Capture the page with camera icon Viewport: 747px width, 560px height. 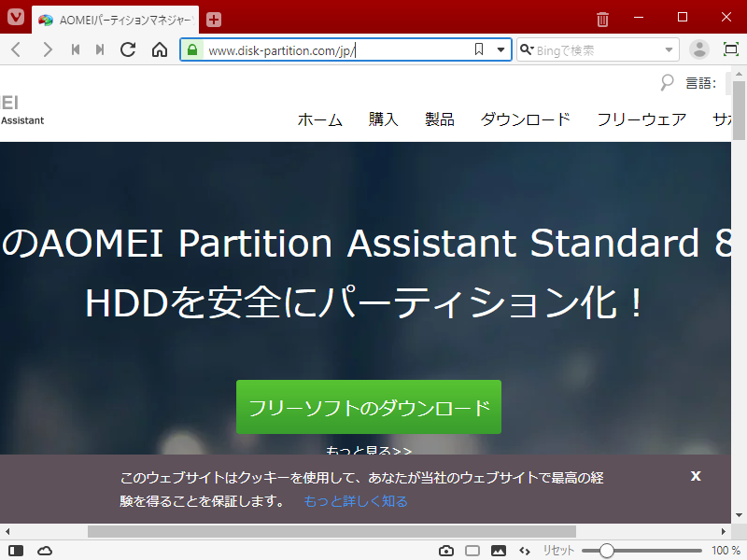[446, 551]
